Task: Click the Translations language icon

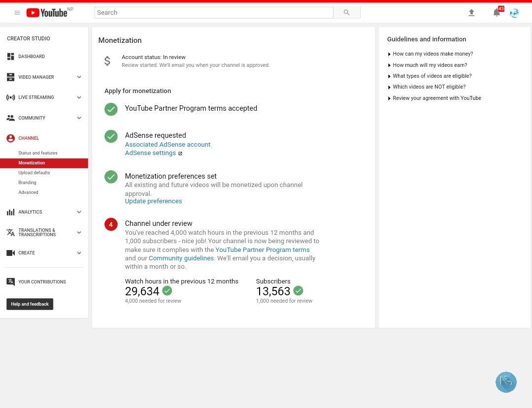Action: point(10,232)
